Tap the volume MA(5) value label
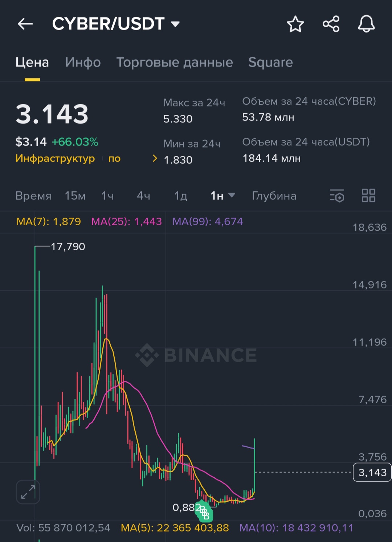This screenshot has width=392, height=542. [175, 528]
